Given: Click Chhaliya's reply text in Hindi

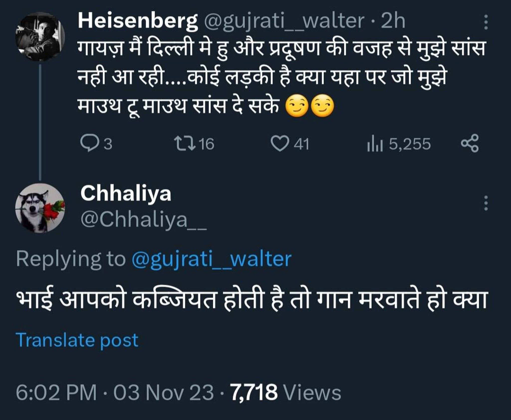Looking at the screenshot, I should (x=252, y=300).
